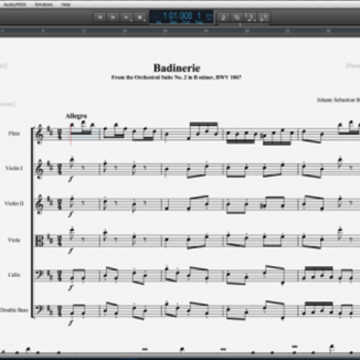Jump to measure 12 on the timeline ruler
This screenshot has width=360, height=360.
coord(84,31)
